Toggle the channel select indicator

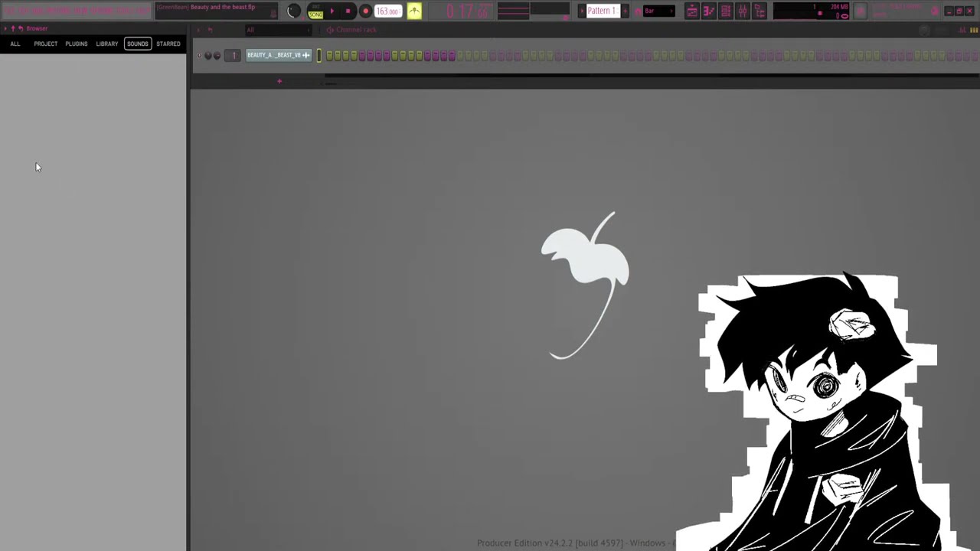pyautogui.click(x=319, y=55)
